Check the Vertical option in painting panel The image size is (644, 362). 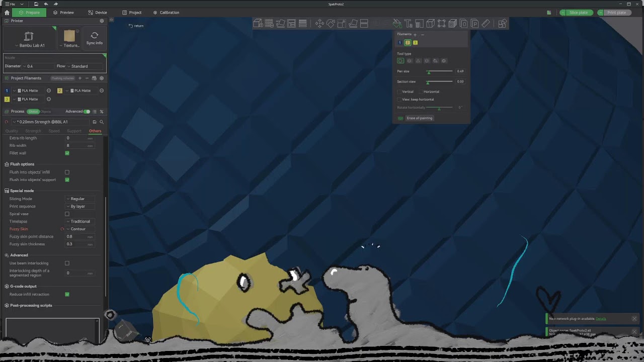click(x=399, y=92)
